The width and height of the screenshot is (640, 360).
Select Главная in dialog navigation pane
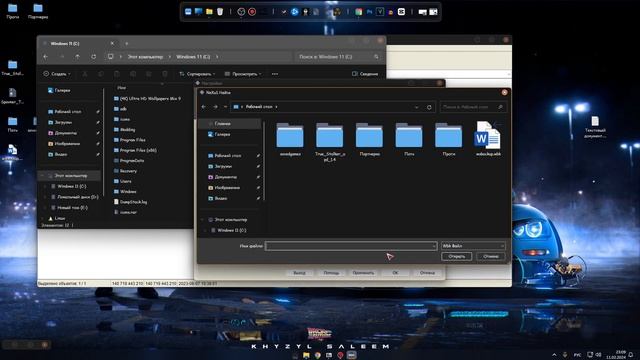230,123
